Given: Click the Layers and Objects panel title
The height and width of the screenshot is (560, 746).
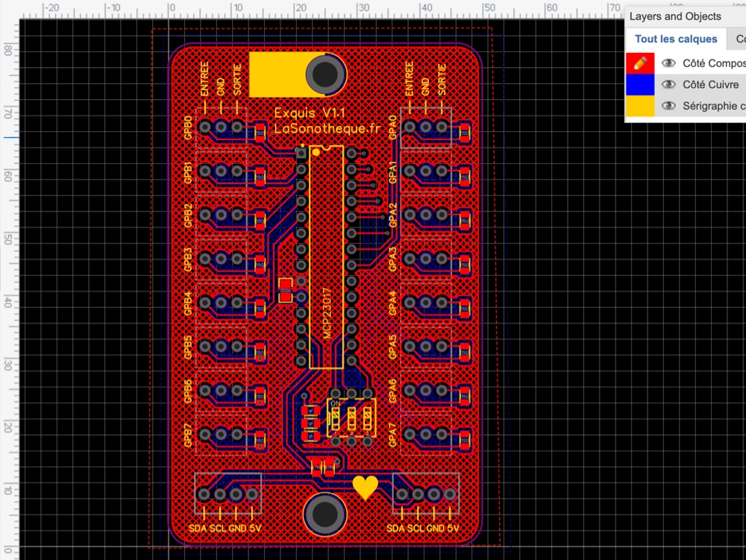Looking at the screenshot, I should pyautogui.click(x=674, y=16).
